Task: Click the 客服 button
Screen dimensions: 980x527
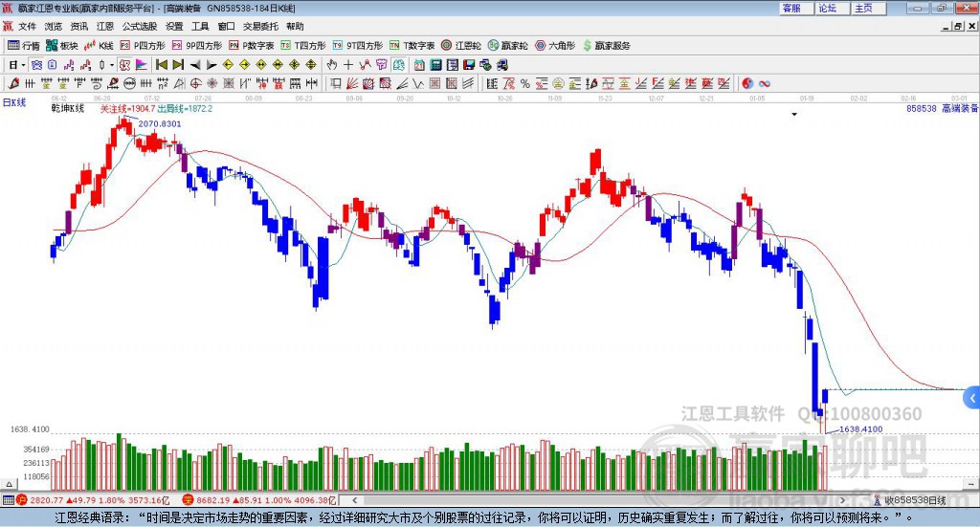Action: (796, 8)
